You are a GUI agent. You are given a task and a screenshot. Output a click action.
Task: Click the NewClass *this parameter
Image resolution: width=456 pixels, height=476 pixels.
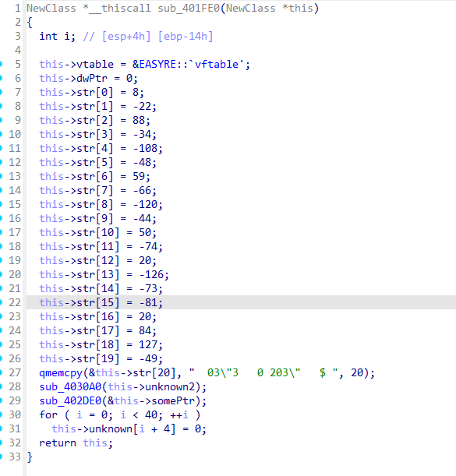click(x=269, y=9)
